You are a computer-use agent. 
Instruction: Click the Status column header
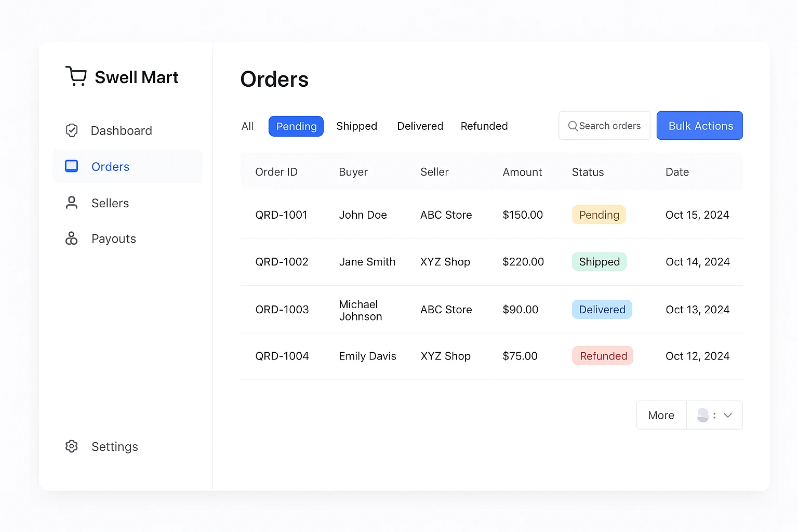(588, 172)
